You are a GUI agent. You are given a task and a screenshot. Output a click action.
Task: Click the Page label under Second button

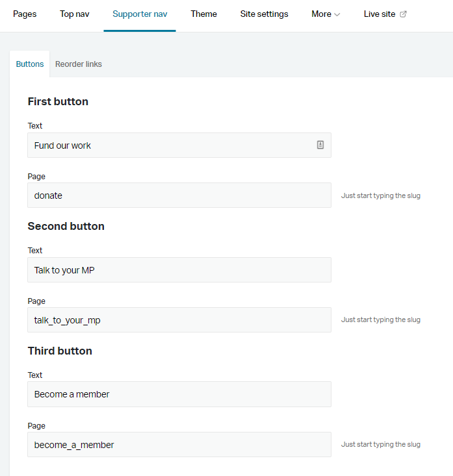click(x=36, y=301)
